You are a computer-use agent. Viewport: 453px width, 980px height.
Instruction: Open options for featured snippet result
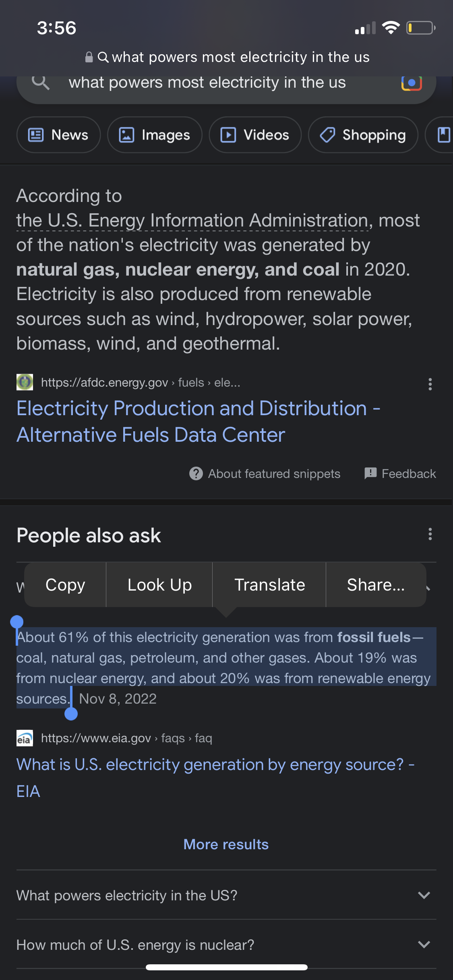[x=430, y=384]
